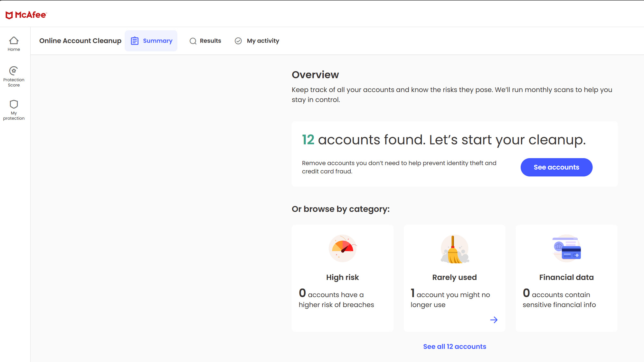Open My protection shield icon
The image size is (644, 362).
(14, 104)
